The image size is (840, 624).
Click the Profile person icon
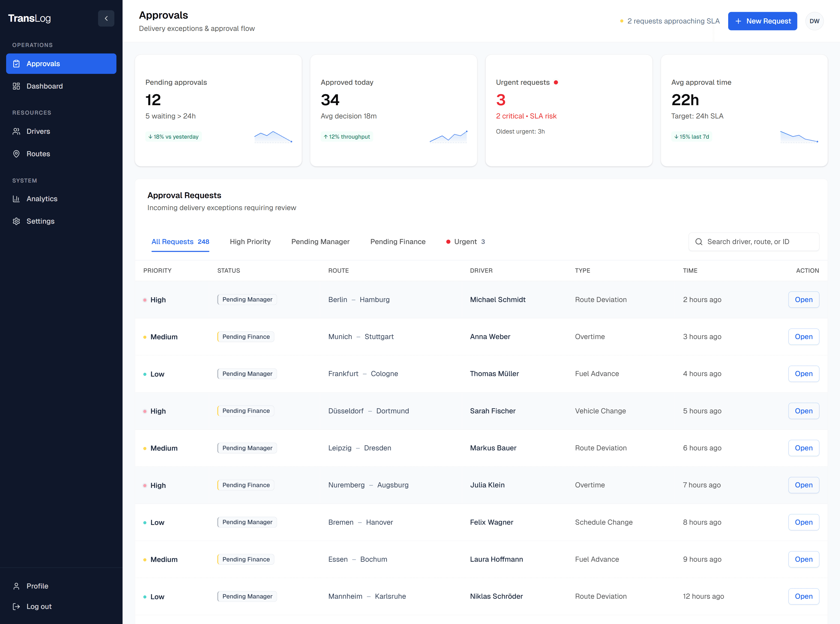[x=16, y=586]
